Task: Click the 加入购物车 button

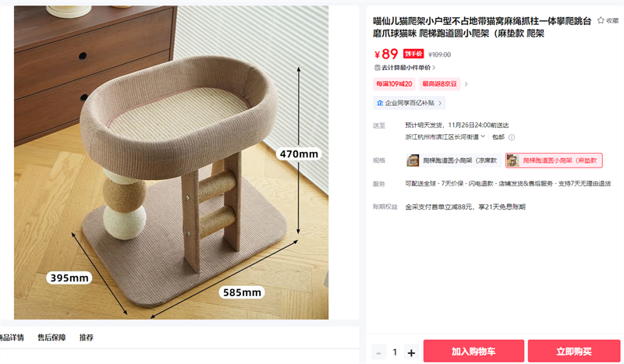Action: click(473, 351)
